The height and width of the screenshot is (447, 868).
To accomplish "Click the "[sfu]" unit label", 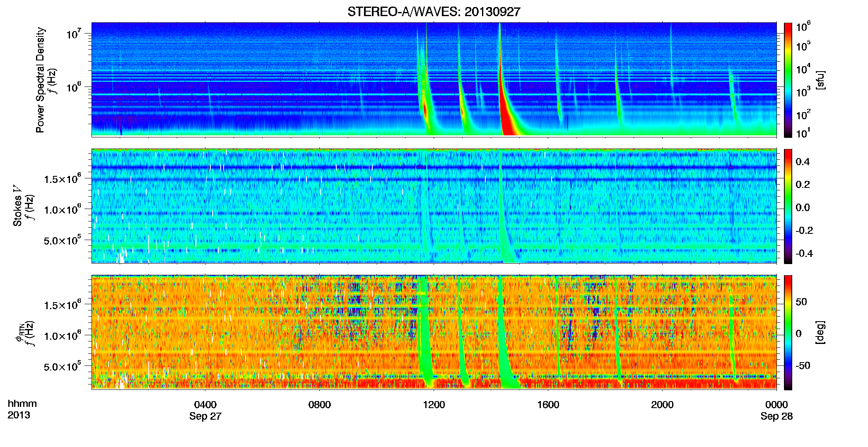I will pos(821,80).
